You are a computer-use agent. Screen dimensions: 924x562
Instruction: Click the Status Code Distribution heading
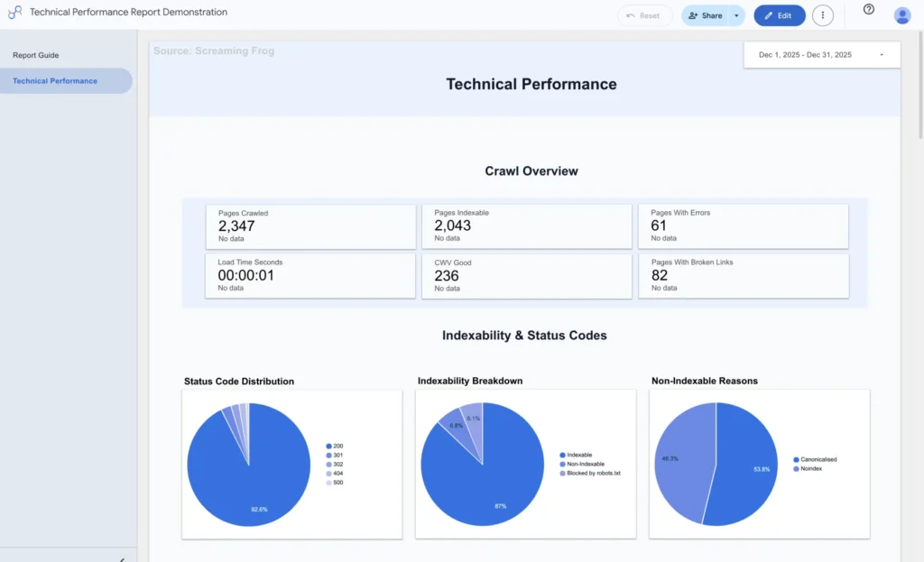click(x=238, y=382)
